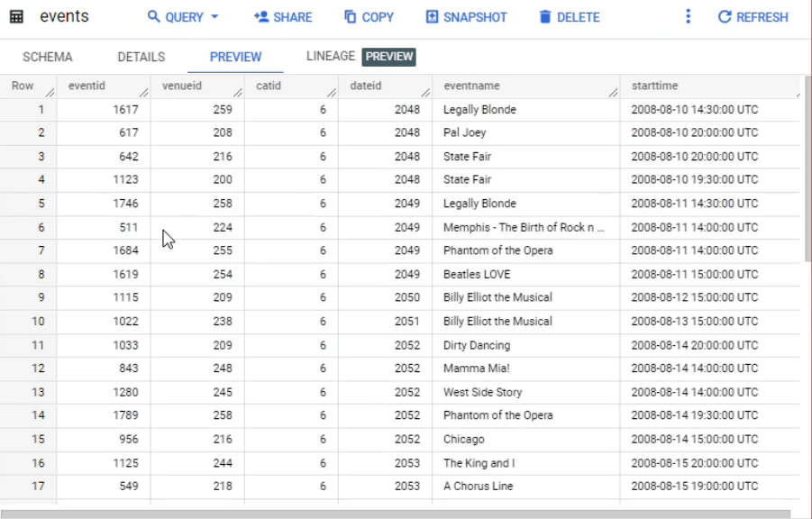
Task: Click the SHARE button label
Action: (x=293, y=17)
